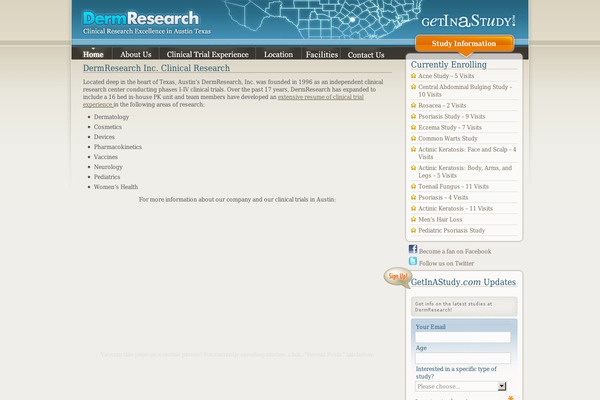This screenshot has height=400, width=600.
Task: Click star icon beside Toenail Fungus
Action: pos(413,186)
